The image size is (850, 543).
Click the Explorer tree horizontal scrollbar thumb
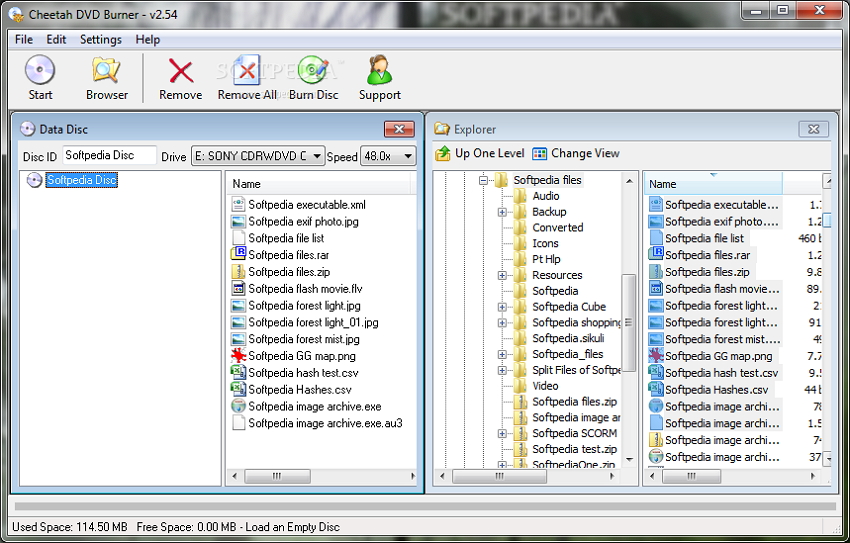coord(499,476)
